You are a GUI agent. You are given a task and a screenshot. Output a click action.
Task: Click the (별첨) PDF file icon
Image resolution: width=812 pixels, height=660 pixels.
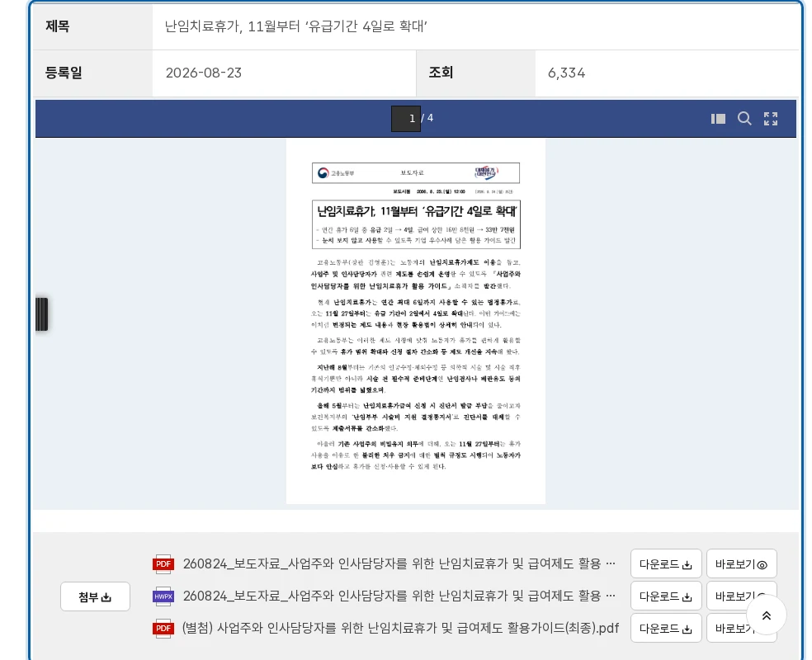[163, 629]
